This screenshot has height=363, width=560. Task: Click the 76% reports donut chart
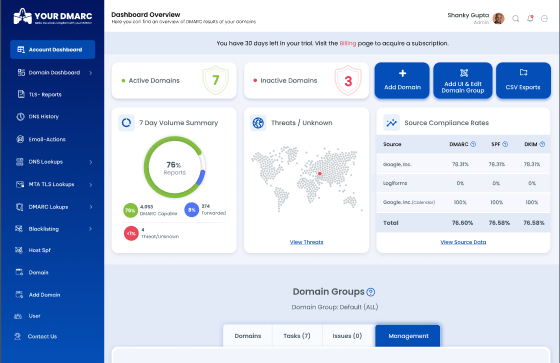175,167
